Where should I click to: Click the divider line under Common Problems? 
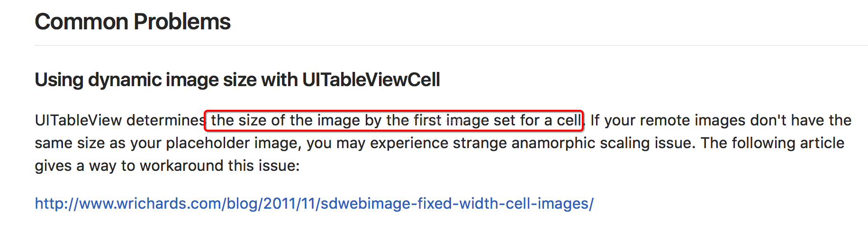click(x=450, y=45)
